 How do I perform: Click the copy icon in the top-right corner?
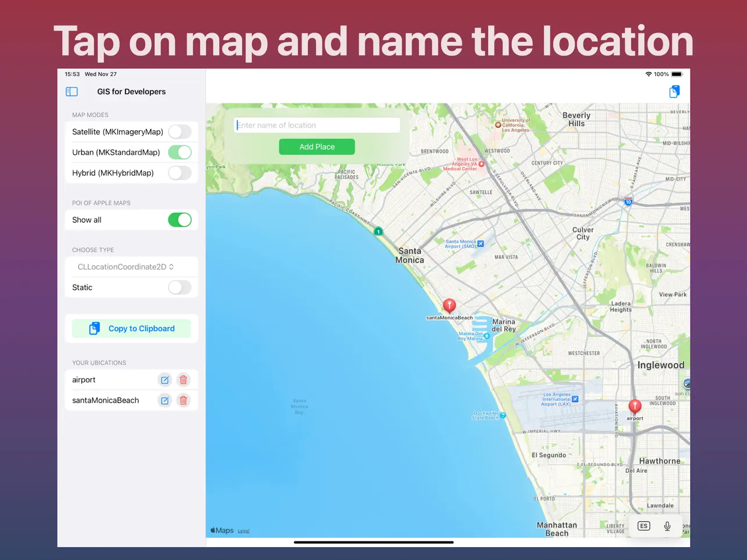674,91
